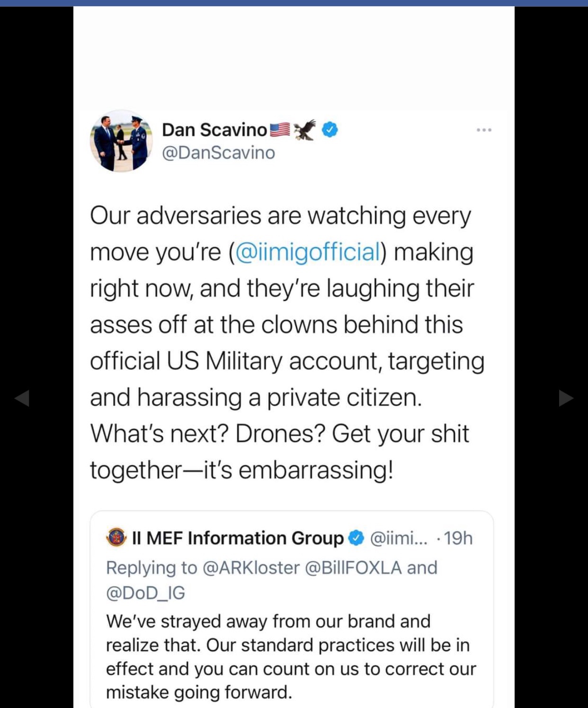Screen dimensions: 588x708
Task: Go to the previous image arrow
Action: (22, 398)
